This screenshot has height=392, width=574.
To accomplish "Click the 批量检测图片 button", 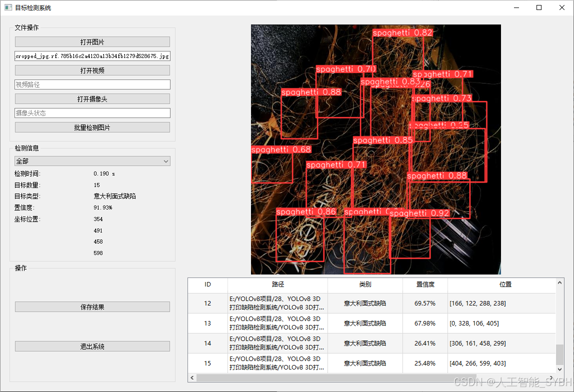I will click(x=92, y=127).
